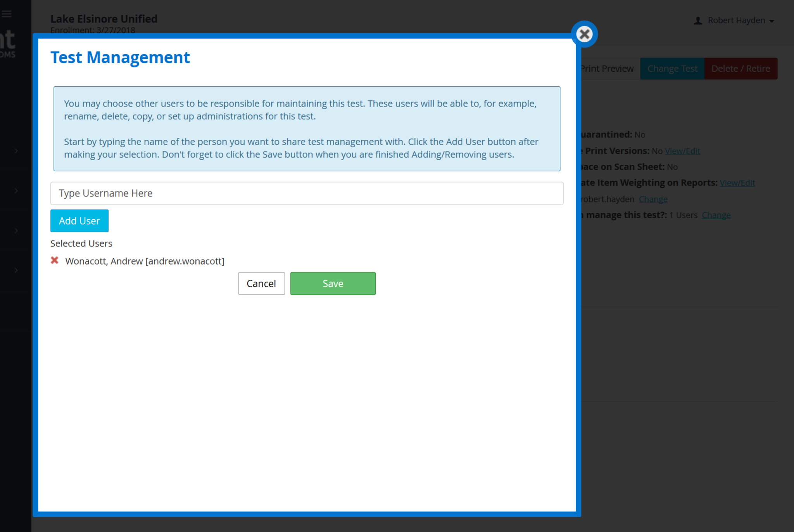Expand the third sidebar chevron
The width and height of the screenshot is (794, 532).
16,231
